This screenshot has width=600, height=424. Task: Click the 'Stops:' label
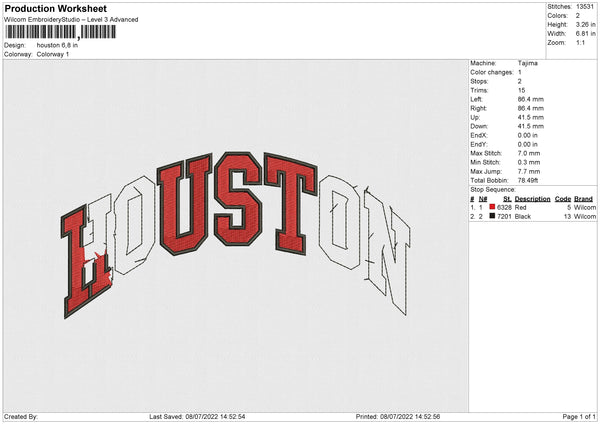(x=479, y=82)
